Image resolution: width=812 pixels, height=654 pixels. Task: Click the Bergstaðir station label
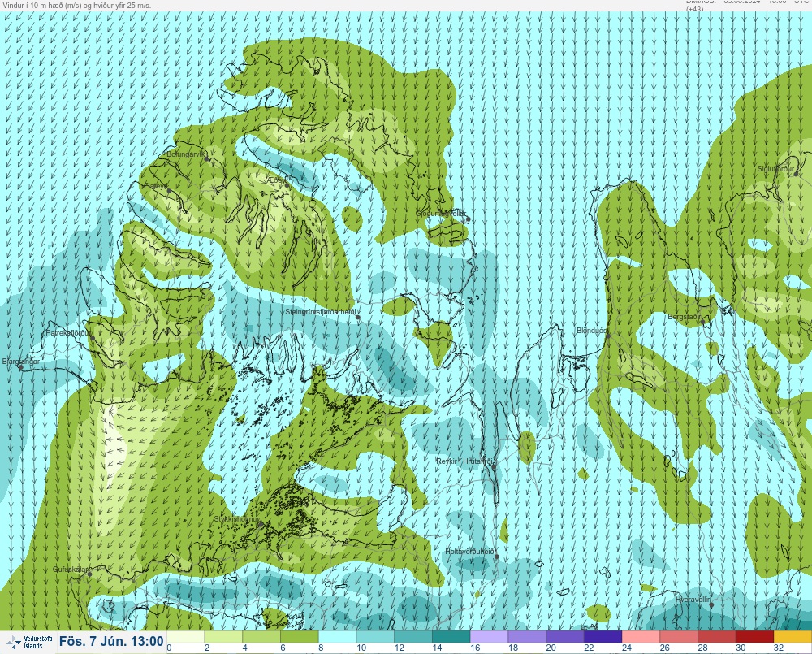tap(684, 316)
